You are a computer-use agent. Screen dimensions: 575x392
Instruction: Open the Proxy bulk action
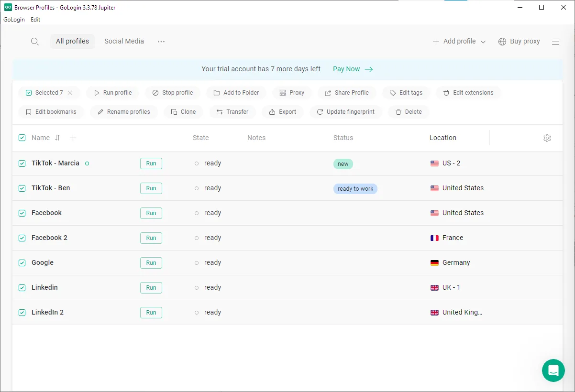click(x=292, y=93)
